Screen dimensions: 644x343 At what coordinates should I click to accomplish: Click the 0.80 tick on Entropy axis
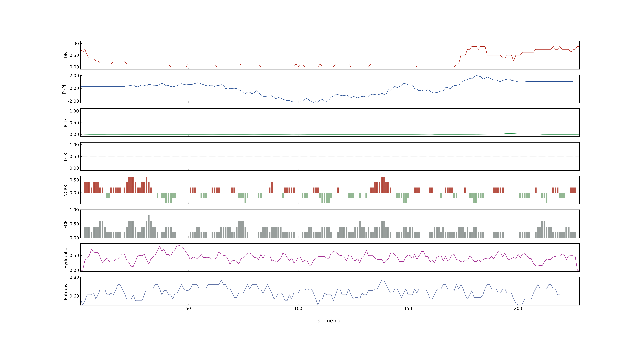(74, 277)
